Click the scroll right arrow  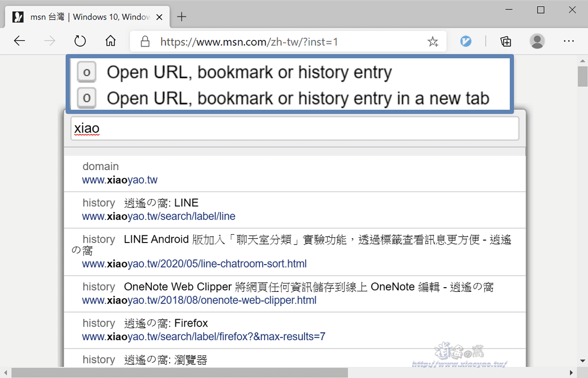coord(572,373)
